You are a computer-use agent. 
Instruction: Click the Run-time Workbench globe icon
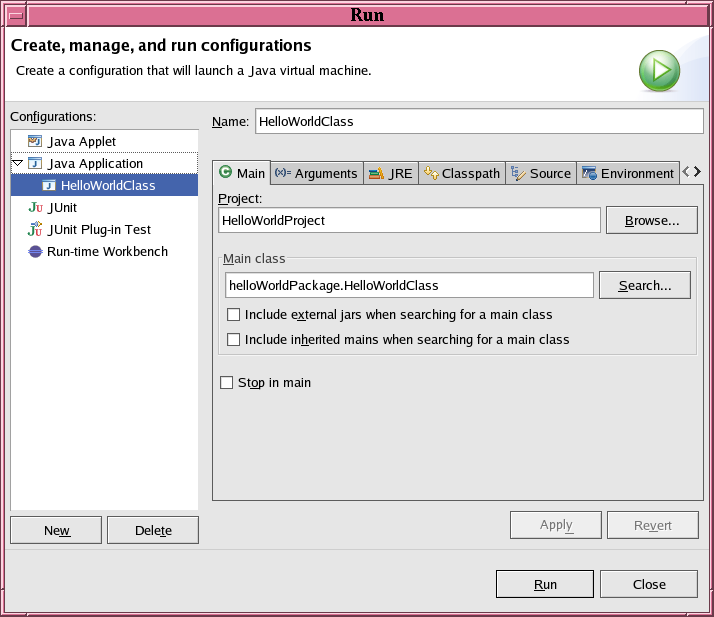click(x=36, y=251)
